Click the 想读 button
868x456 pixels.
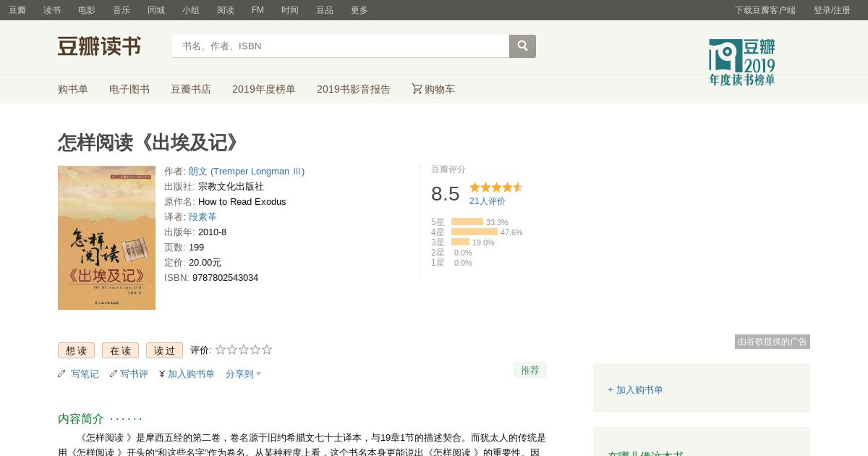pos(76,350)
